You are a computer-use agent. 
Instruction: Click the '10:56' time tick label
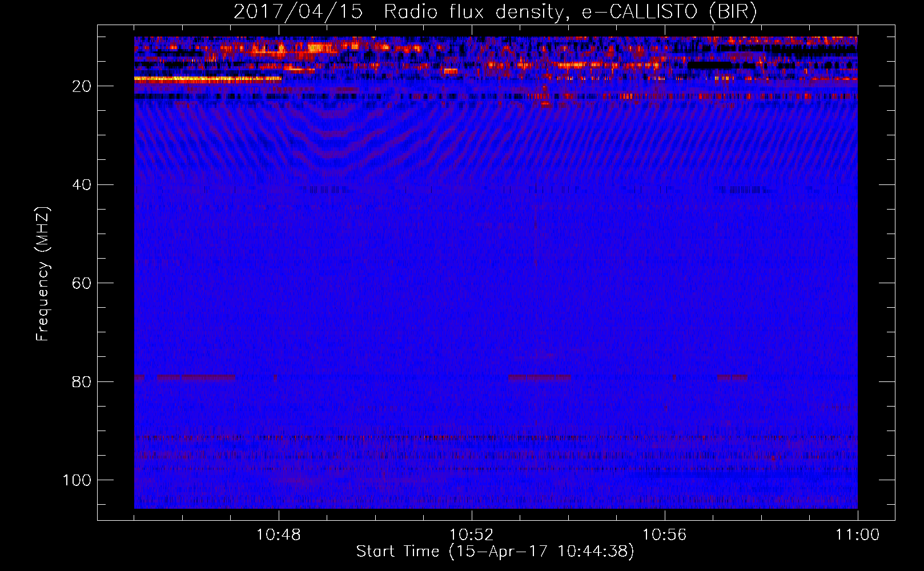(x=664, y=535)
